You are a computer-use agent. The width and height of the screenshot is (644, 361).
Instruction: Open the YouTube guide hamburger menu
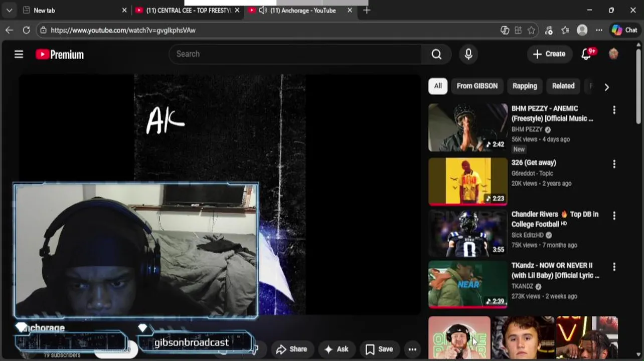(x=19, y=54)
